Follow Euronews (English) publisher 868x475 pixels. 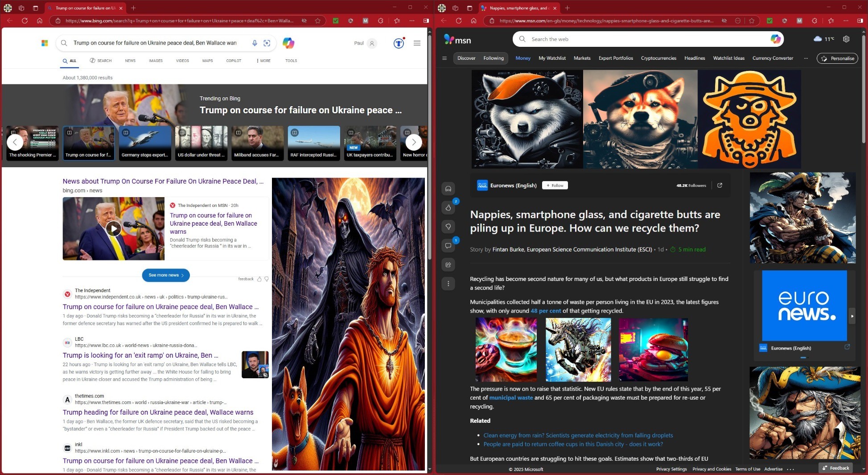555,186
